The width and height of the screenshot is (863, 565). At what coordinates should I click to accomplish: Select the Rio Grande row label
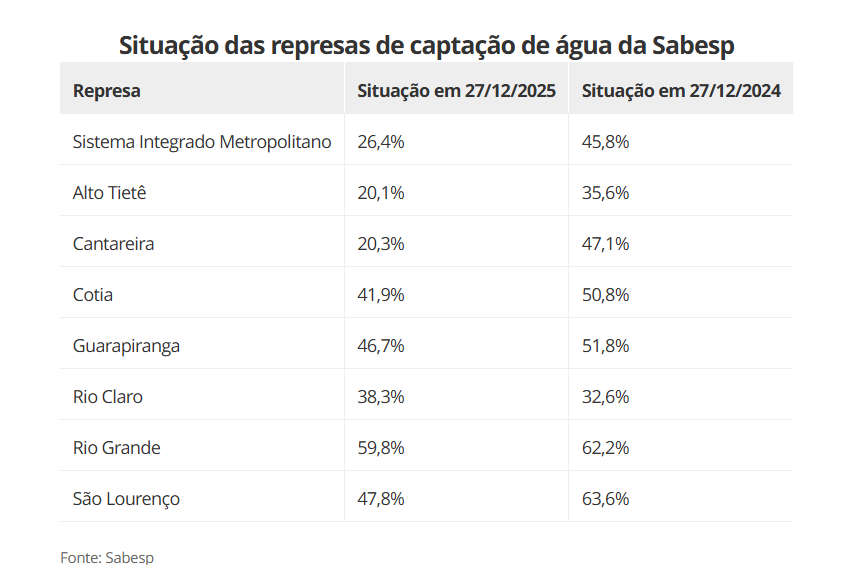pos(116,448)
